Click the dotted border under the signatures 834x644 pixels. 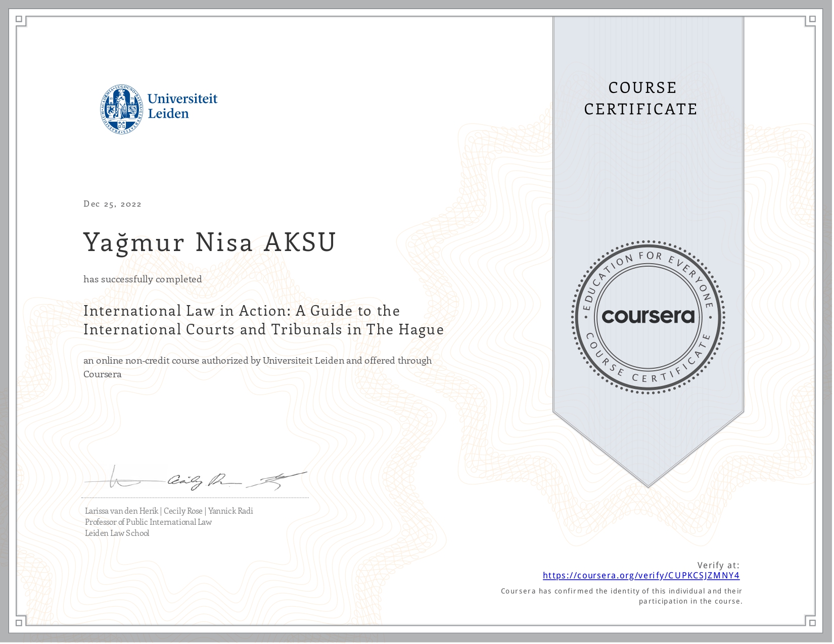(195, 498)
